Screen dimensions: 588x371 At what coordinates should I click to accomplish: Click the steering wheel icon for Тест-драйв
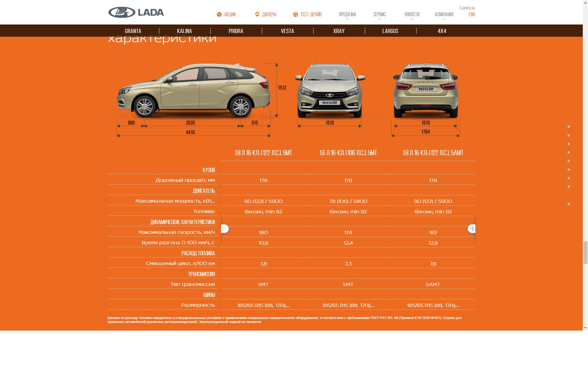pyautogui.click(x=295, y=14)
